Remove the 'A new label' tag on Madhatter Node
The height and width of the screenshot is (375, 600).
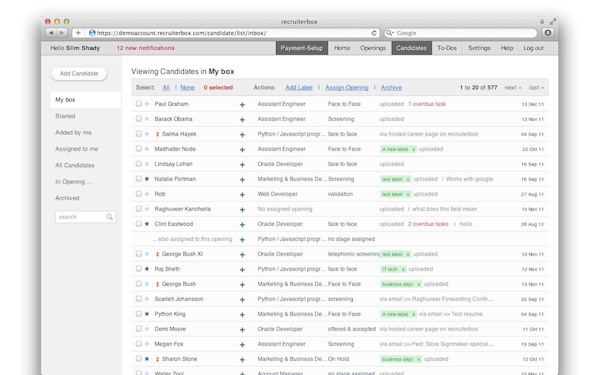(414, 149)
